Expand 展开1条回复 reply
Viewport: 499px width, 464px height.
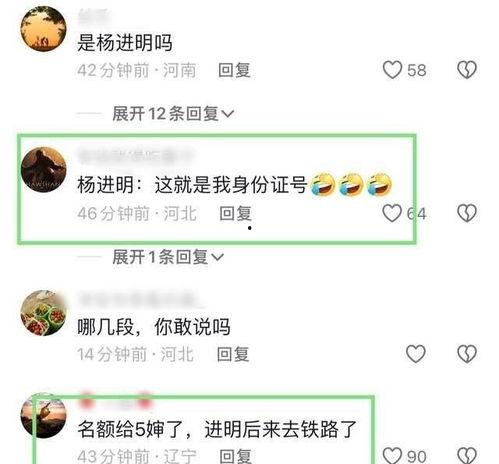point(168,257)
